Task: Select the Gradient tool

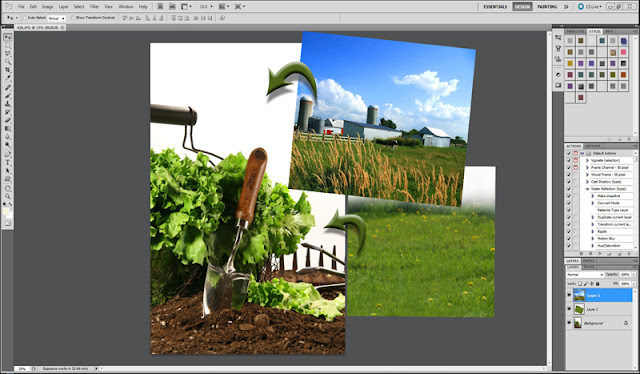Action: 8,129
